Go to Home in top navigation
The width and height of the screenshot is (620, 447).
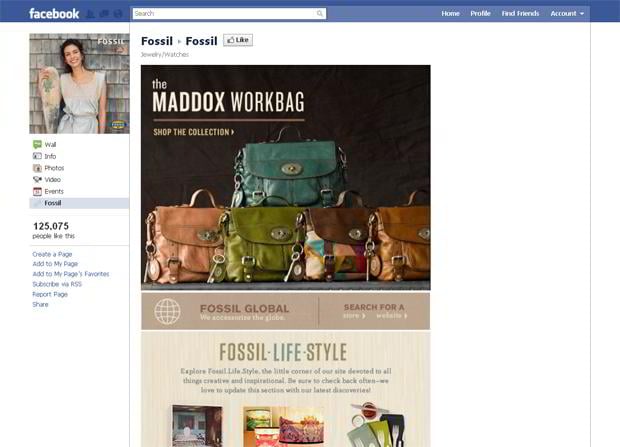pyautogui.click(x=450, y=13)
